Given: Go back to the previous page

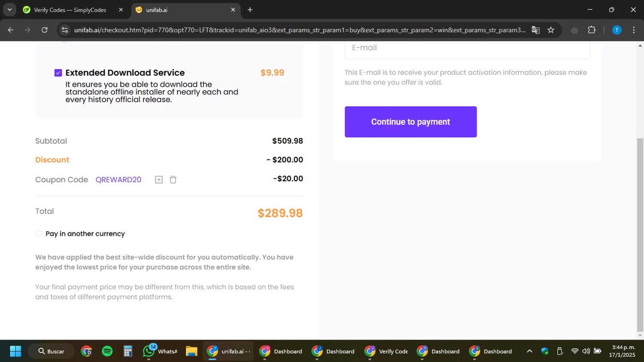Looking at the screenshot, I should tap(11, 30).
